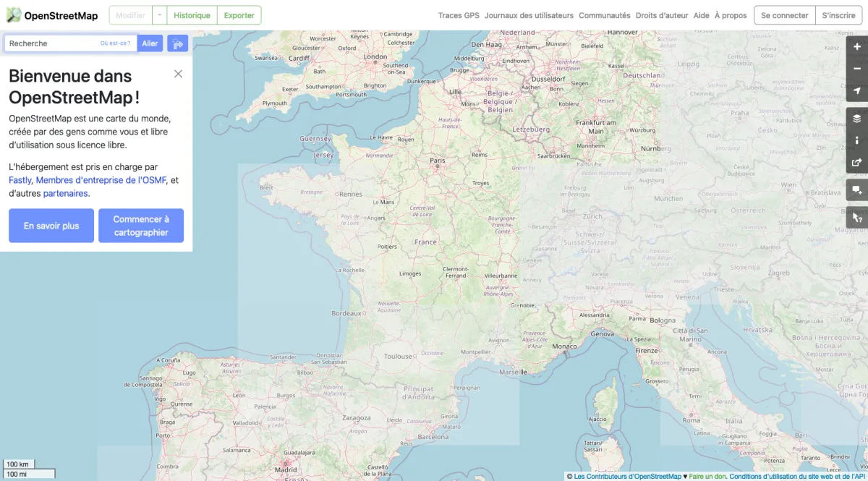Click the Toulouse label on the map
Image resolution: width=868 pixels, height=481 pixels.
tap(398, 356)
